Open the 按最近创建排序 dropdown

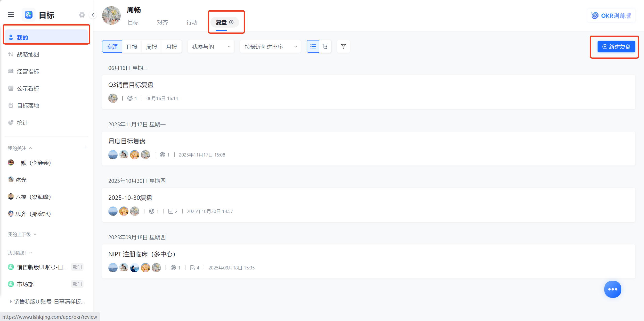271,47
